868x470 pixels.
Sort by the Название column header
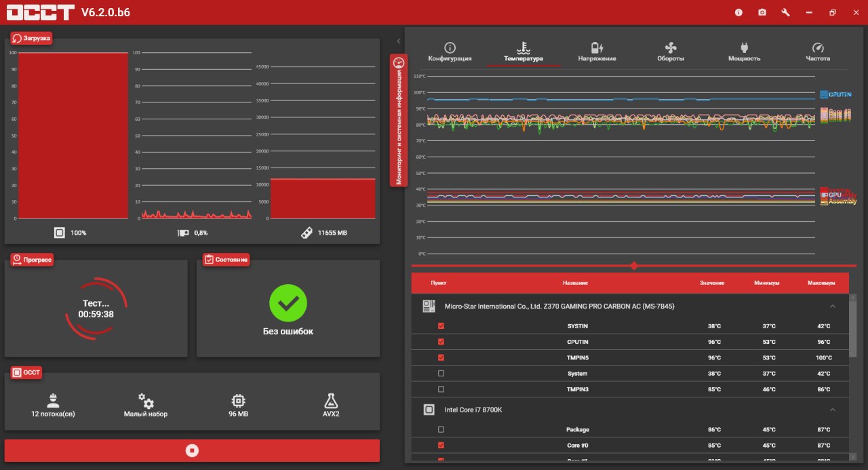(x=575, y=283)
